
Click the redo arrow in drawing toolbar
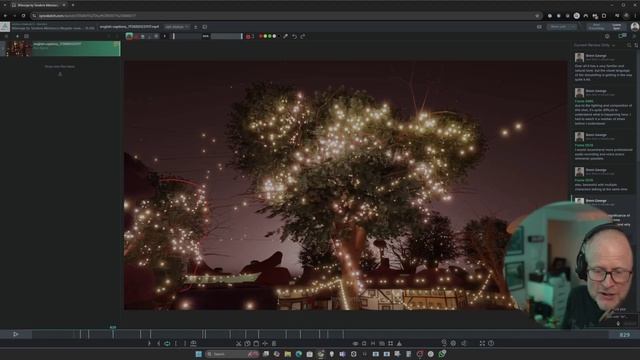(303, 36)
